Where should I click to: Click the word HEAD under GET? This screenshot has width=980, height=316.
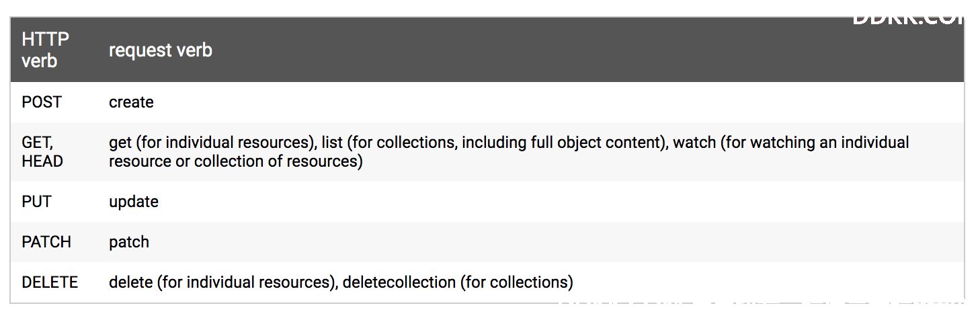click(x=42, y=161)
